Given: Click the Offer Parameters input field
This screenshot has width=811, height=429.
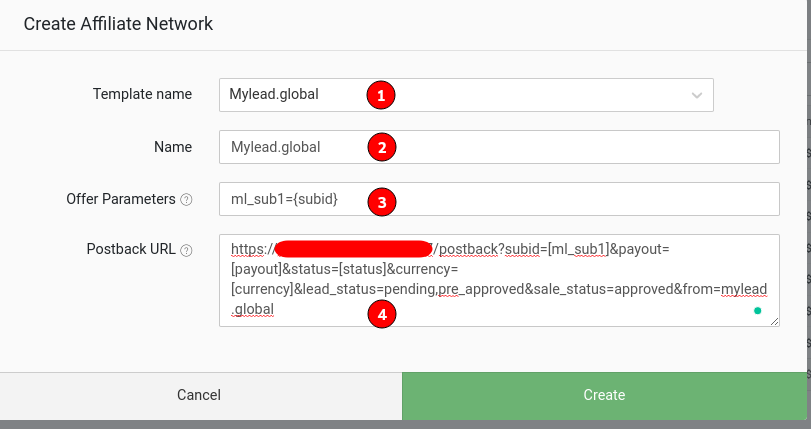Looking at the screenshot, I should pos(499,199).
